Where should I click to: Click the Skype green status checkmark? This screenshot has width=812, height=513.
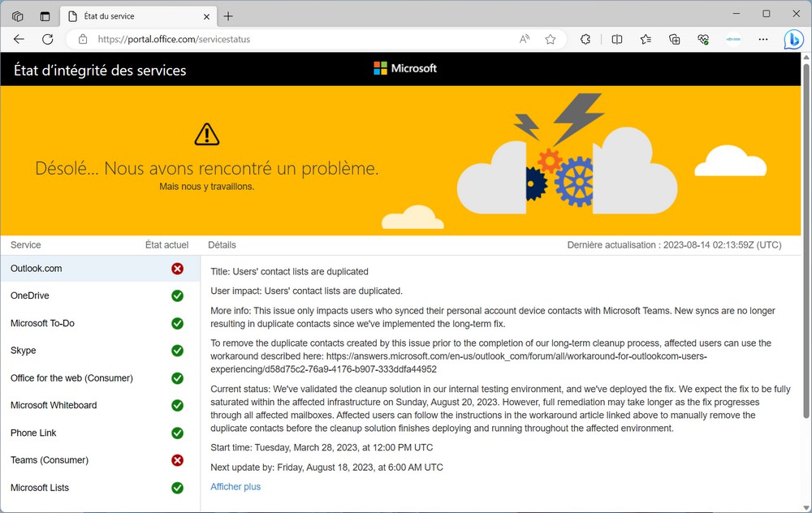177,351
